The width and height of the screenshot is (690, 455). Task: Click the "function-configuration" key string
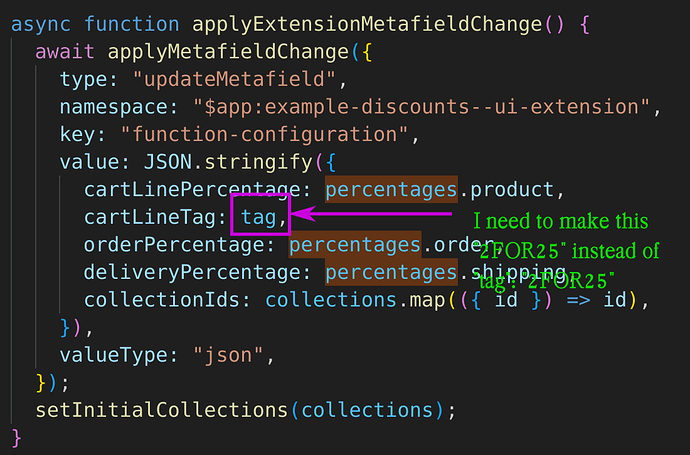click(265, 135)
